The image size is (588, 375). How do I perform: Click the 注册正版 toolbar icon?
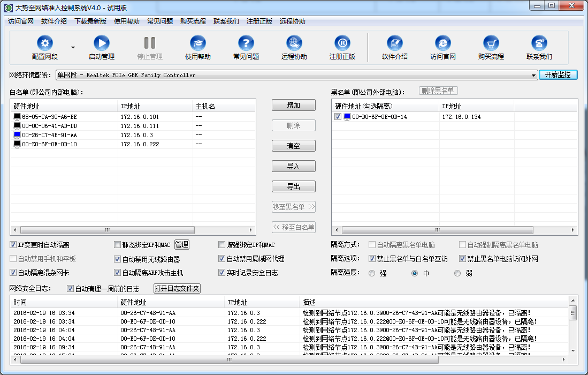coord(342,43)
